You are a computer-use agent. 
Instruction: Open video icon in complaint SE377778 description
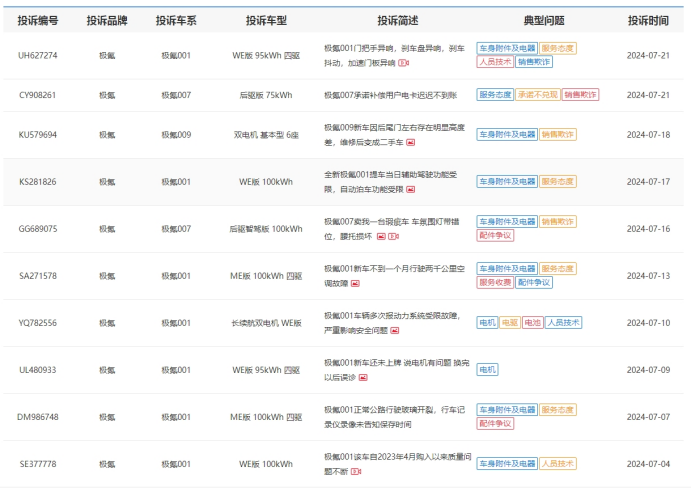tap(356, 472)
